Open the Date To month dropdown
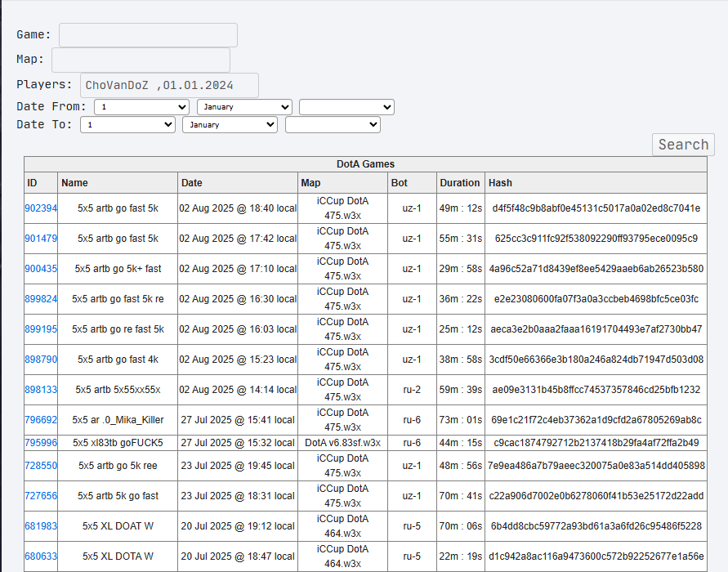 coord(230,124)
